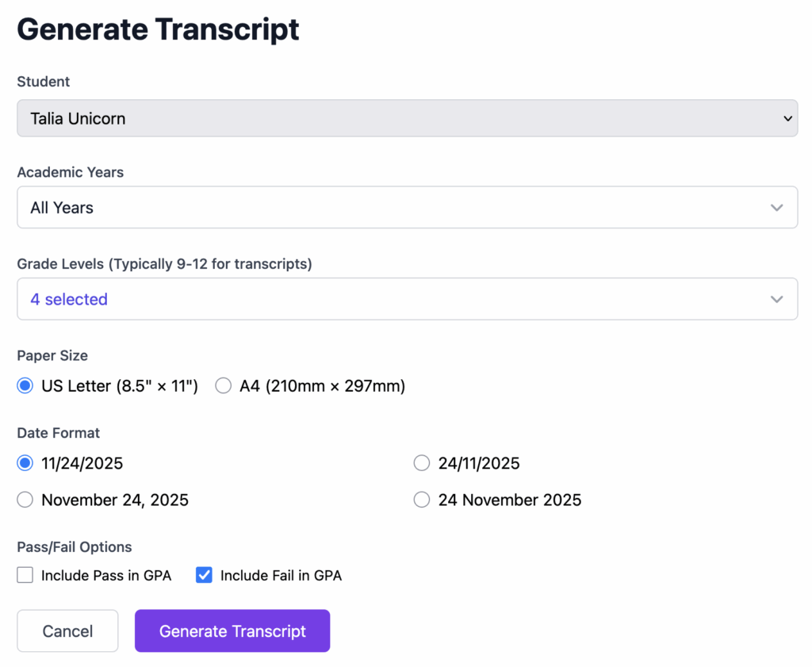Screen dimensions: 812x667
Task: Open the Student dropdown showing Talia Unicorn
Action: pyautogui.click(x=406, y=118)
